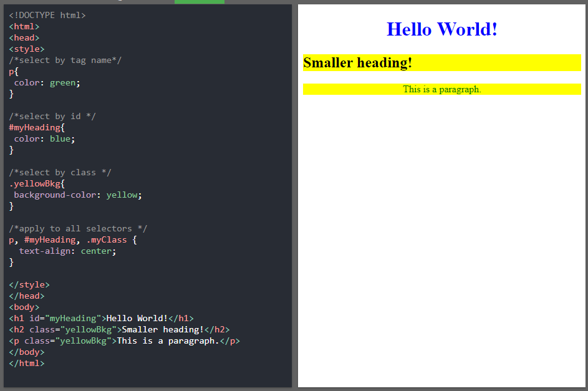This screenshot has height=391, width=588.
Task: Click the This is a paragraph text
Action: pyautogui.click(x=441, y=89)
